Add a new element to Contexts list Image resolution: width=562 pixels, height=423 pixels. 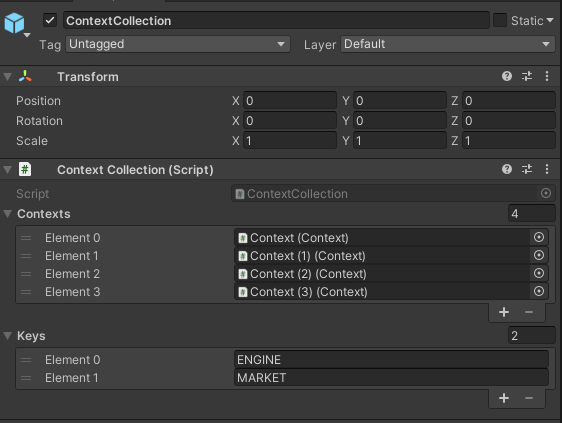[504, 312]
